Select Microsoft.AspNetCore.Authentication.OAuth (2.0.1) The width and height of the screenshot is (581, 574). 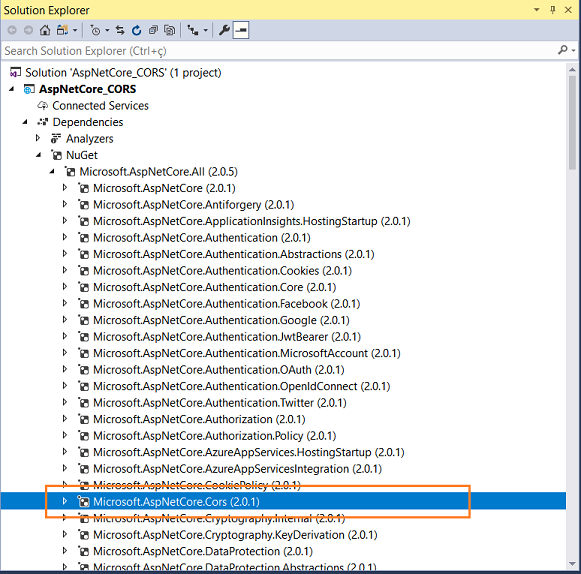pyautogui.click(x=219, y=370)
